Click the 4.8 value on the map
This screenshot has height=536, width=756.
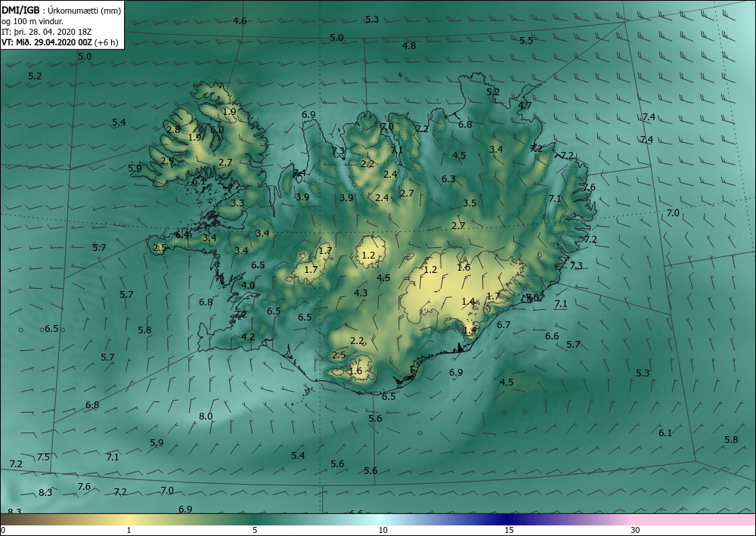(409, 46)
